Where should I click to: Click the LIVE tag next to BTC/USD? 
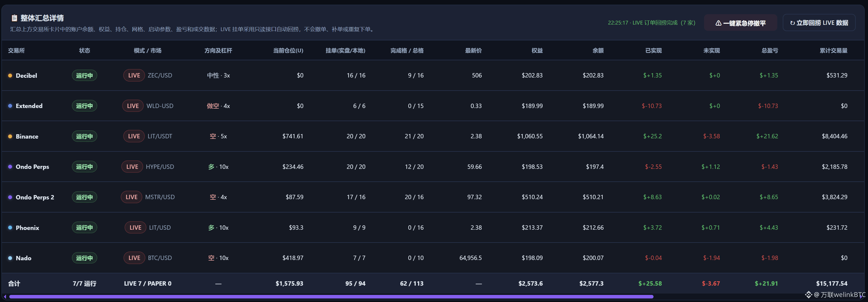(x=134, y=258)
